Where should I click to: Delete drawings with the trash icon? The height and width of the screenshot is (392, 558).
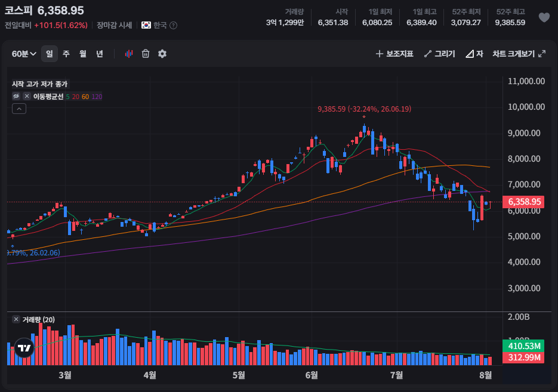tap(146, 54)
